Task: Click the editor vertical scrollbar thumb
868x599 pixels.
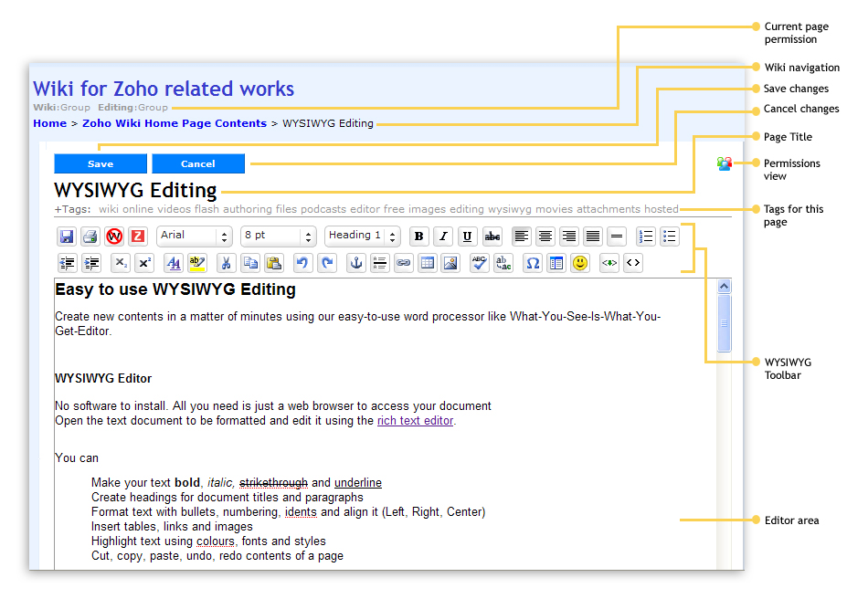Action: click(x=724, y=323)
